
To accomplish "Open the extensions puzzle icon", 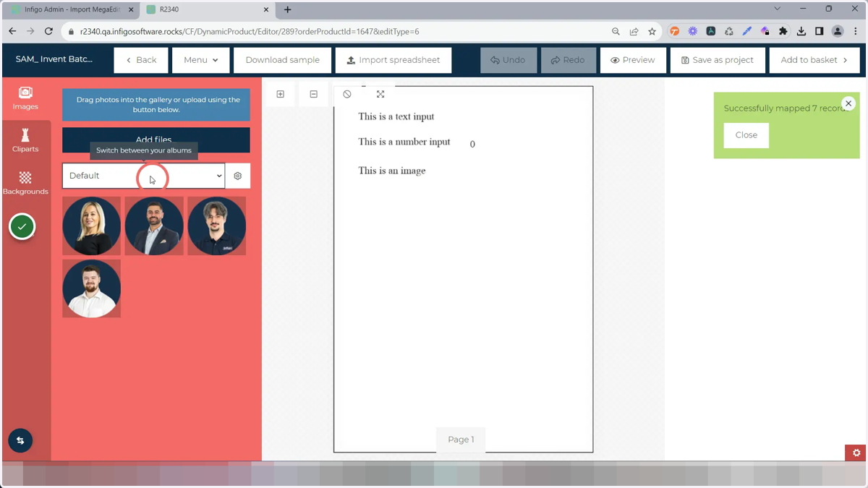I will pos(783,31).
